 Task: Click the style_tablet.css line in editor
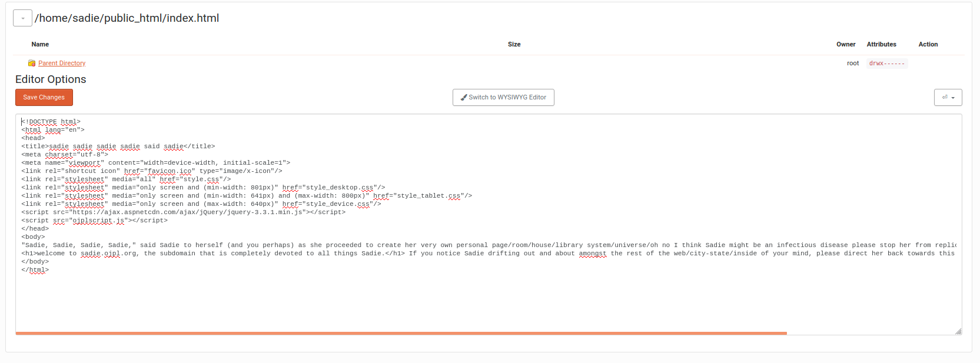click(x=247, y=196)
